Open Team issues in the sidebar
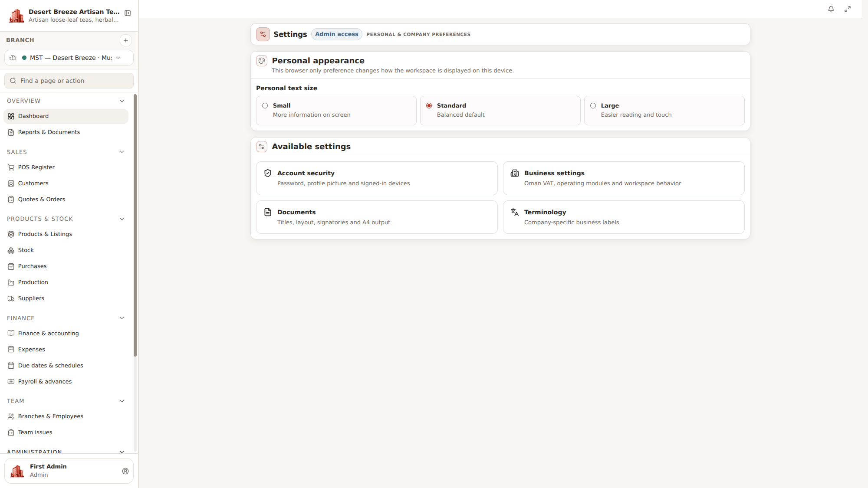 click(x=66, y=432)
